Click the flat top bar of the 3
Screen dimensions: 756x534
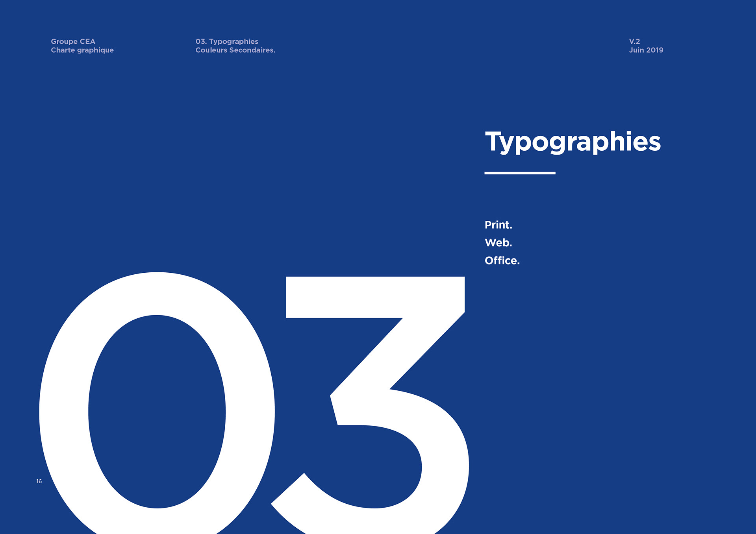point(374,297)
